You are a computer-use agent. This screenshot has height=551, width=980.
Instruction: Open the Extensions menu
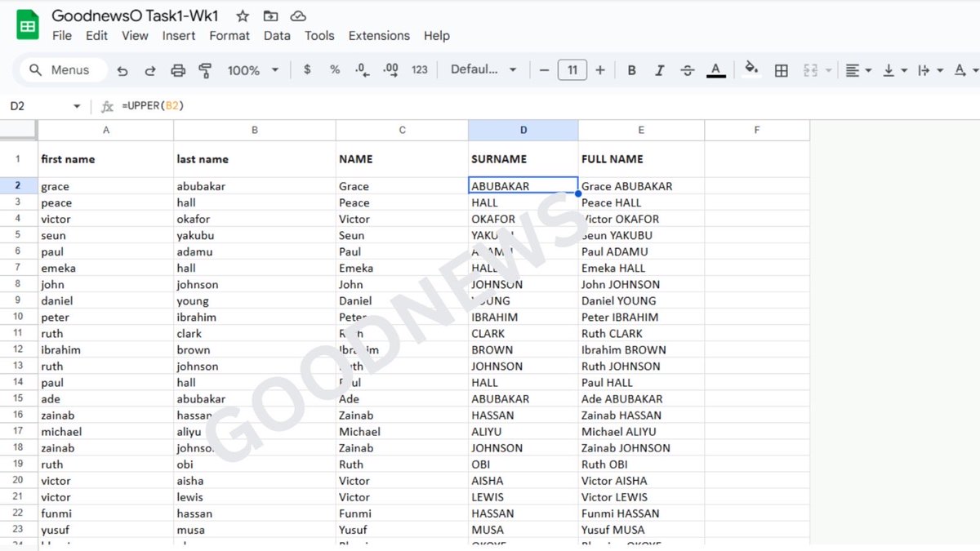pos(379,36)
